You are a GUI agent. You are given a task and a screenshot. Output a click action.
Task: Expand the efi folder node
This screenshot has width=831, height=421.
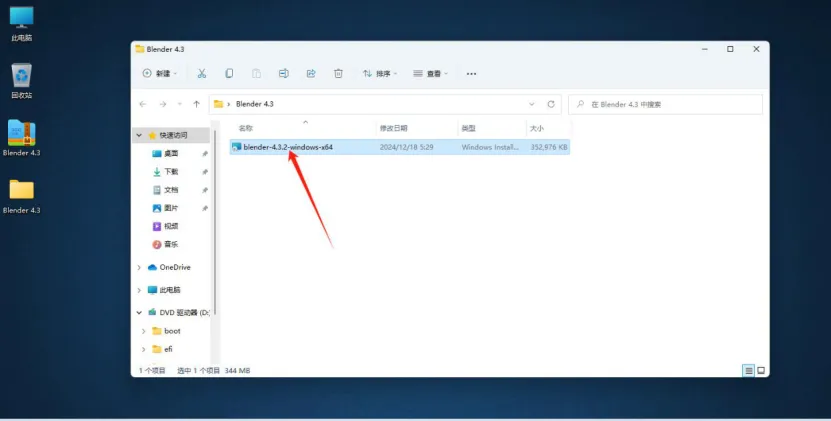click(x=144, y=349)
